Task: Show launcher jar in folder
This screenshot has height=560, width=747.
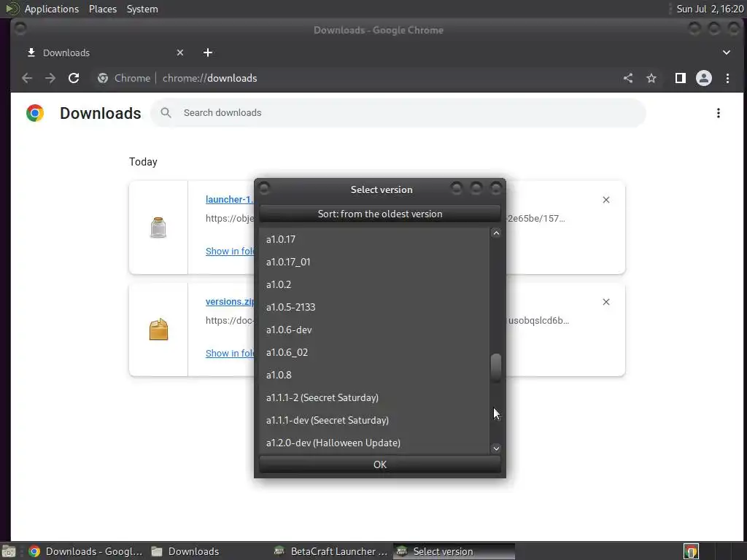Action: pyautogui.click(x=230, y=251)
